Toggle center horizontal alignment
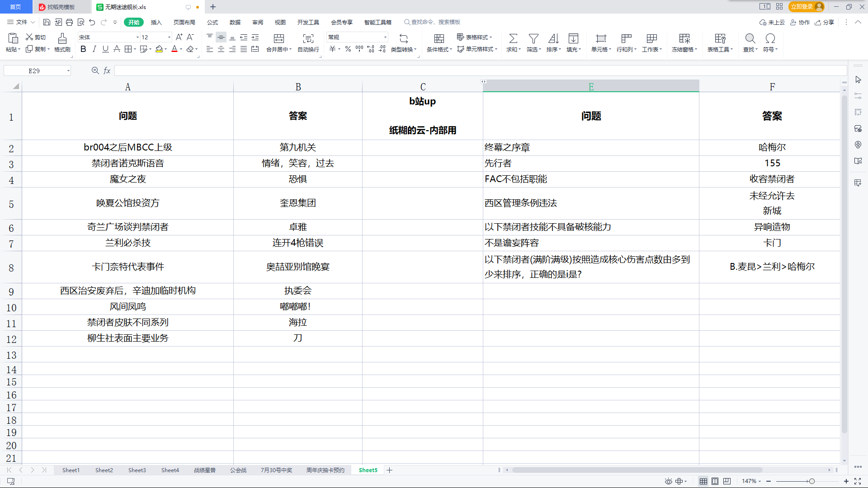This screenshot has height=488, width=868. 221,49
